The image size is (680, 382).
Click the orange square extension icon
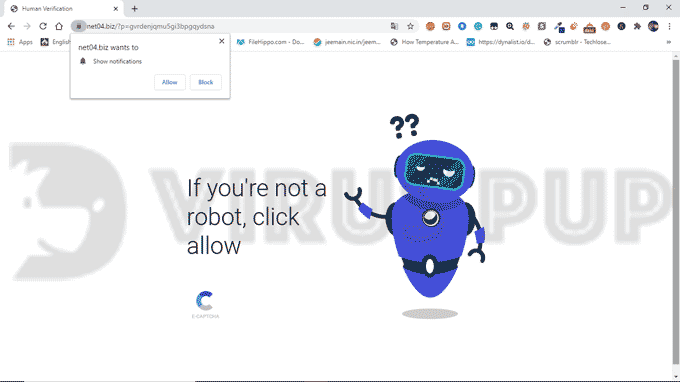tap(446, 26)
